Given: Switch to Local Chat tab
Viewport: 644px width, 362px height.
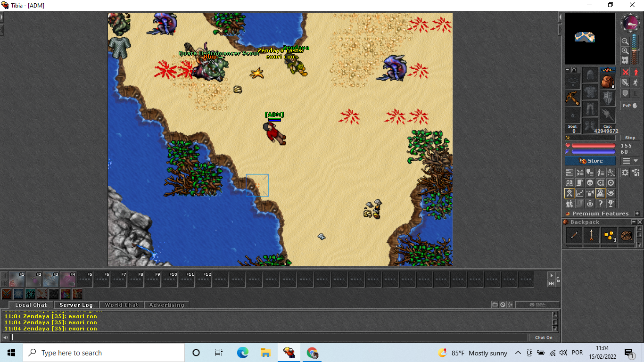Looking at the screenshot, I should [31, 305].
